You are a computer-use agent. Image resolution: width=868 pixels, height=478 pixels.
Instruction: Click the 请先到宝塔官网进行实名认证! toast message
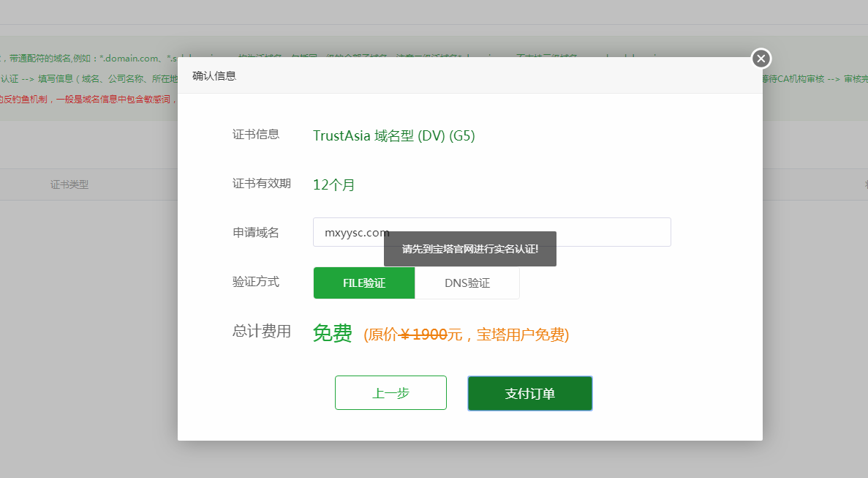(x=470, y=249)
